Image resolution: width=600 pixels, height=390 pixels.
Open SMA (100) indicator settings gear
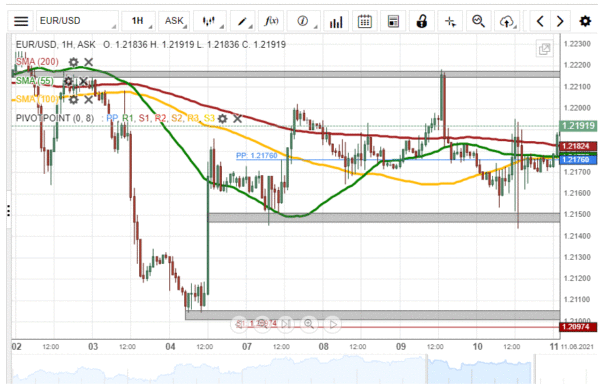point(73,100)
